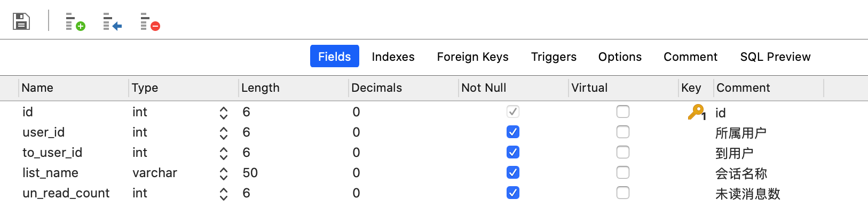The image size is (868, 223).
Task: Check Virtual box for un_read_count
Action: tap(623, 193)
